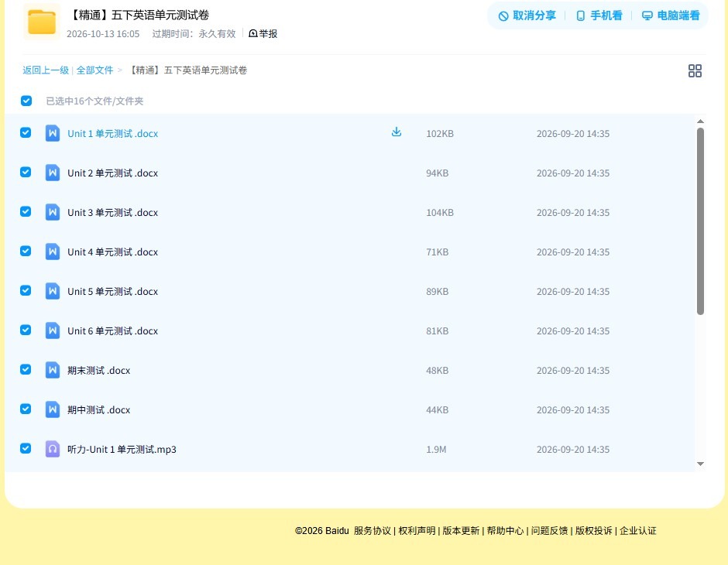Uncheck Unit 2 单元测试.docx checkbox
Screen dimensions: 728x565
pyautogui.click(x=26, y=172)
